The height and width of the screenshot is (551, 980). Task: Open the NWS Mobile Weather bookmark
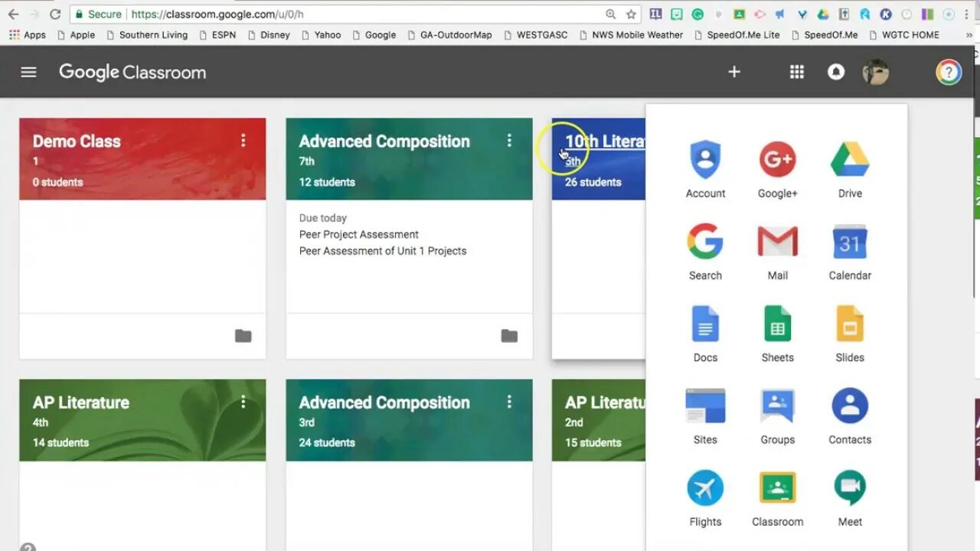point(631,34)
